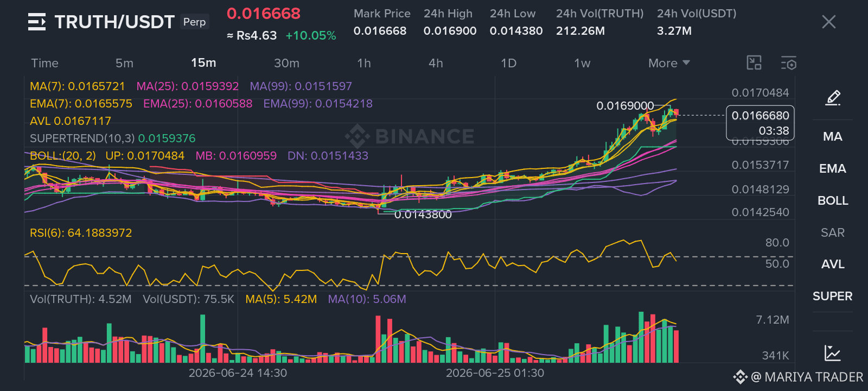The width and height of the screenshot is (868, 391).
Task: Click the 2026-06-24 14:30 time label
Action: [238, 373]
